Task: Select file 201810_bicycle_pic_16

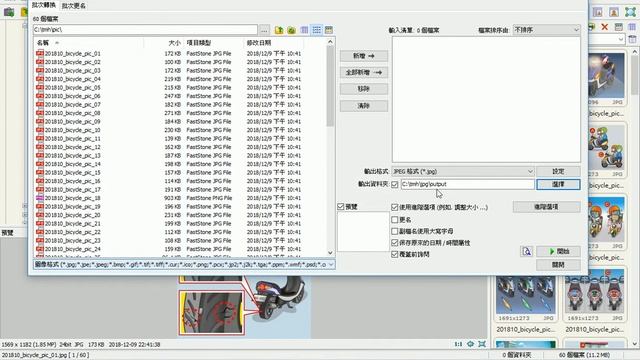Action: click(x=72, y=181)
